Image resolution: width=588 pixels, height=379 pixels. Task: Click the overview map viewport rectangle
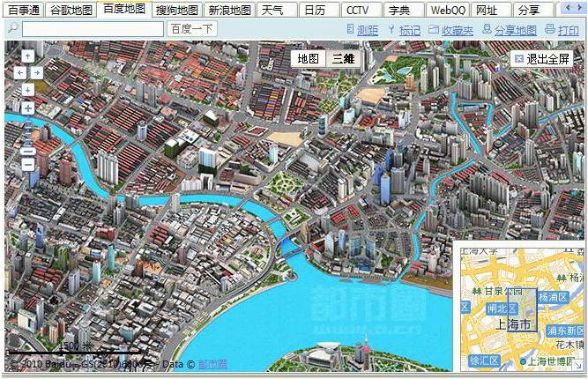pyautogui.click(x=523, y=309)
